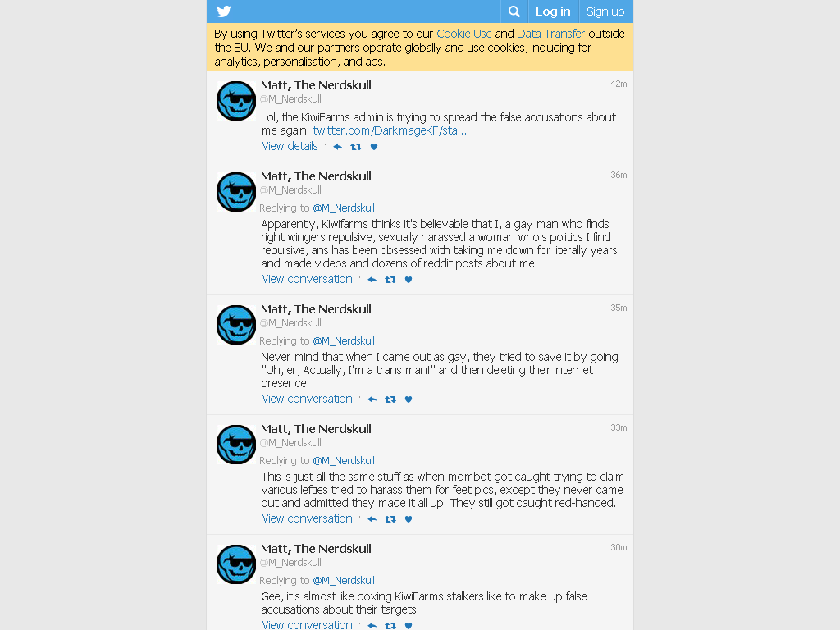Click View details on first tweet
This screenshot has height=630, width=840.
click(290, 146)
